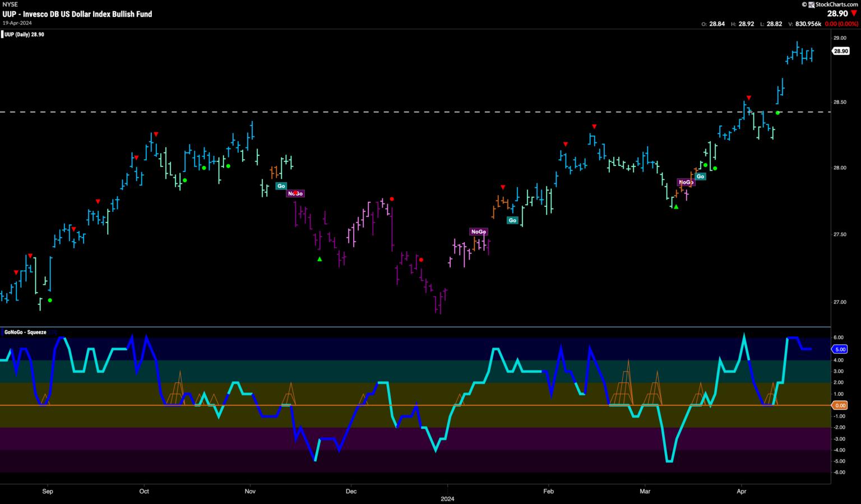Click the teal Go flag in mid-November
The image size is (861, 504).
[281, 186]
